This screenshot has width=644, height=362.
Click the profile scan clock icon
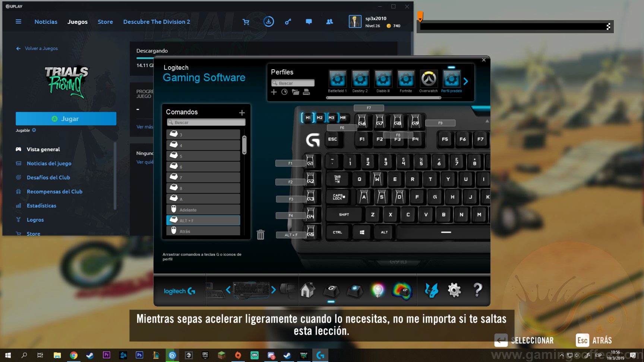pos(284,92)
